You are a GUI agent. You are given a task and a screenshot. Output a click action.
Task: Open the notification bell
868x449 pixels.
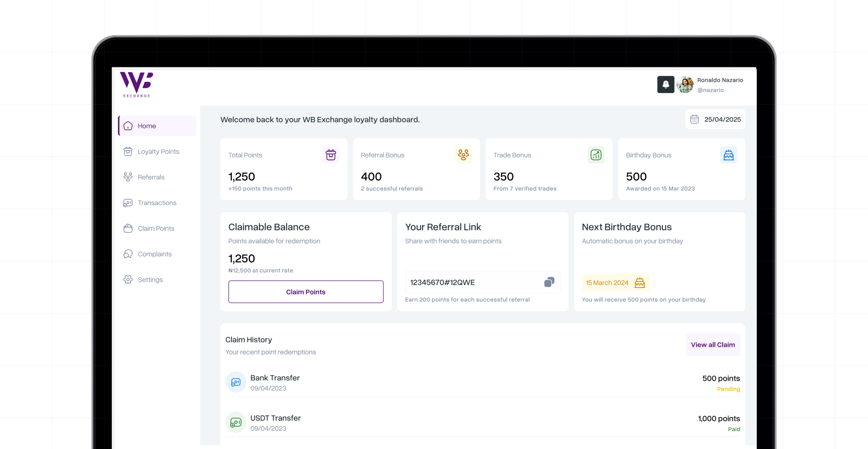pos(665,84)
